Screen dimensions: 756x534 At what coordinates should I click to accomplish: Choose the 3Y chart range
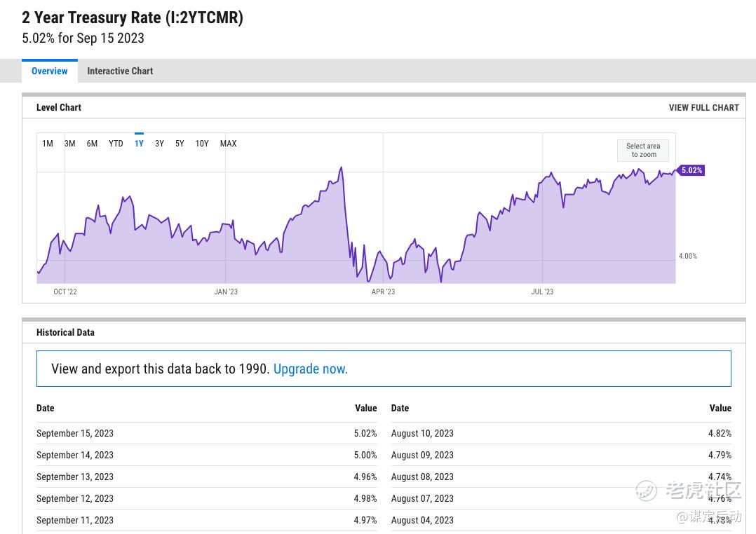[159, 144]
